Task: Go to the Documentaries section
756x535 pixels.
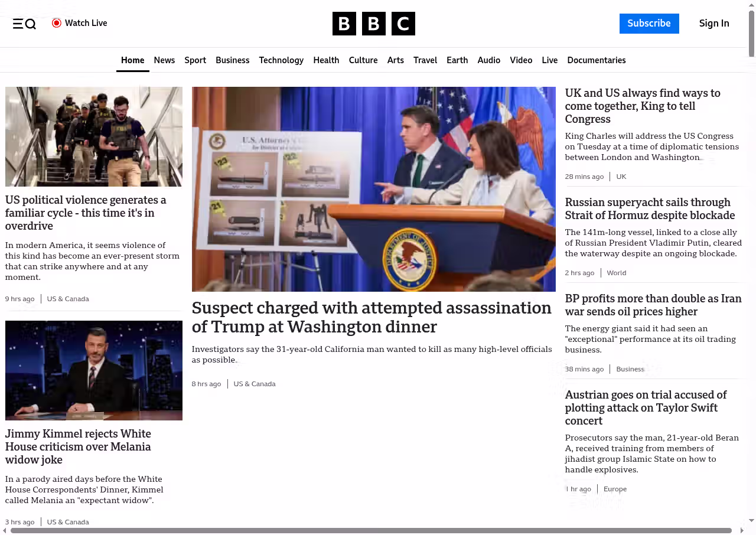Action: [x=596, y=60]
